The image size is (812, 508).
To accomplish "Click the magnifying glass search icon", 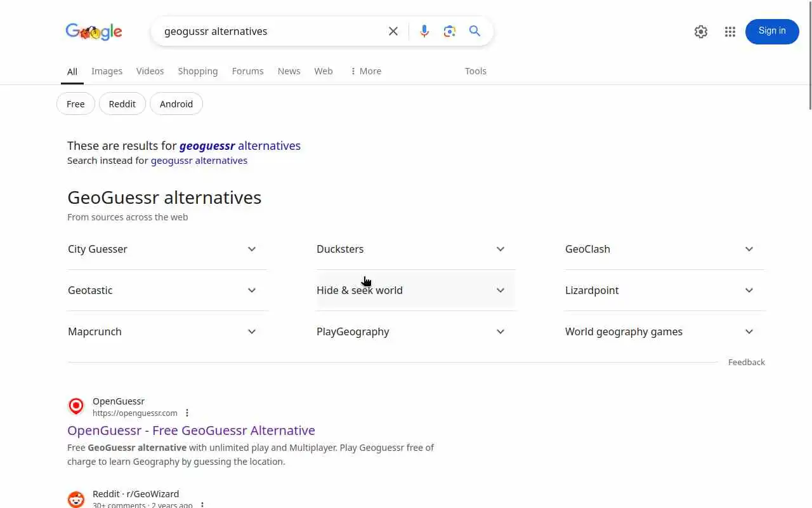I will [475, 31].
